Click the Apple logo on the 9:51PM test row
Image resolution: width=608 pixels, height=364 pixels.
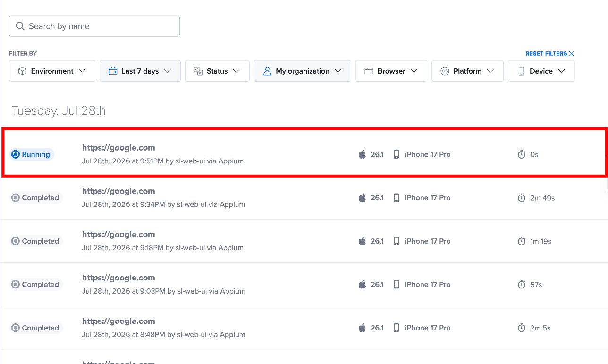[x=362, y=154]
